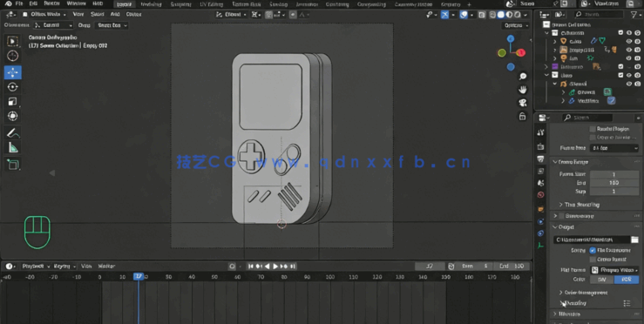Open the outliner filter funnel
The width and height of the screenshot is (644, 324).
click(x=634, y=15)
